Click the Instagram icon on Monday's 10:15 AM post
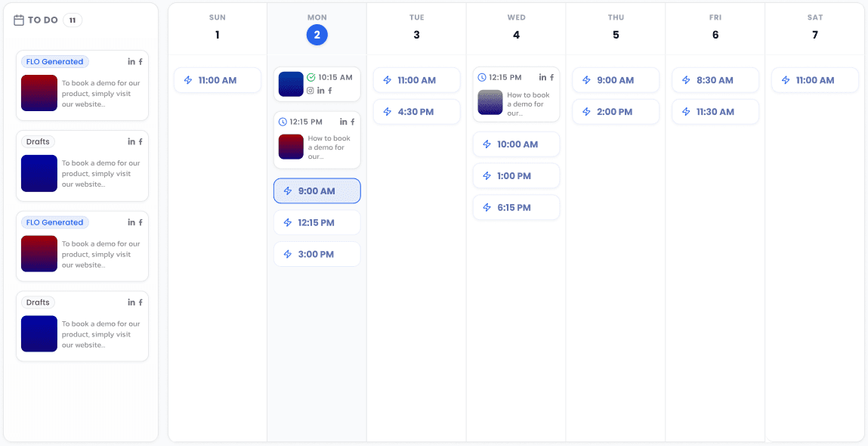Screen dimensions: 868x446 click(x=310, y=90)
